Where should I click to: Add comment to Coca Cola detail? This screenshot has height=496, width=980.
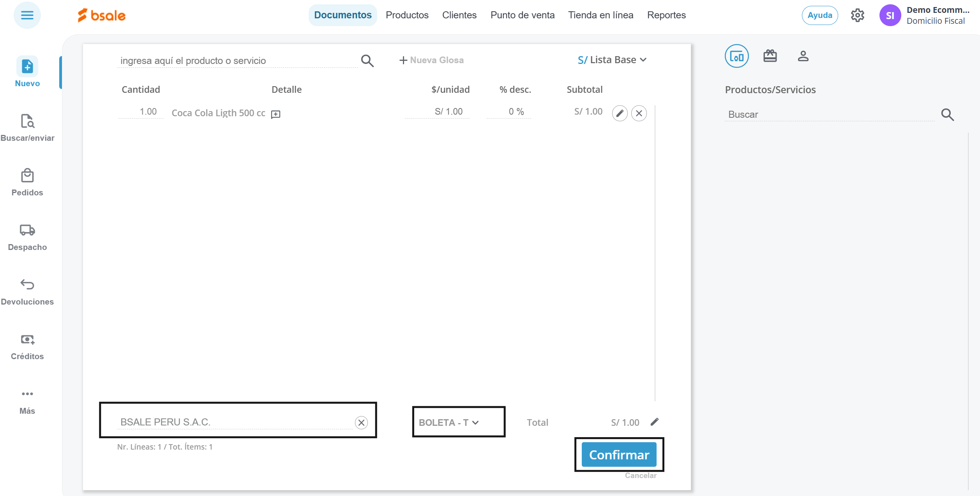click(276, 114)
